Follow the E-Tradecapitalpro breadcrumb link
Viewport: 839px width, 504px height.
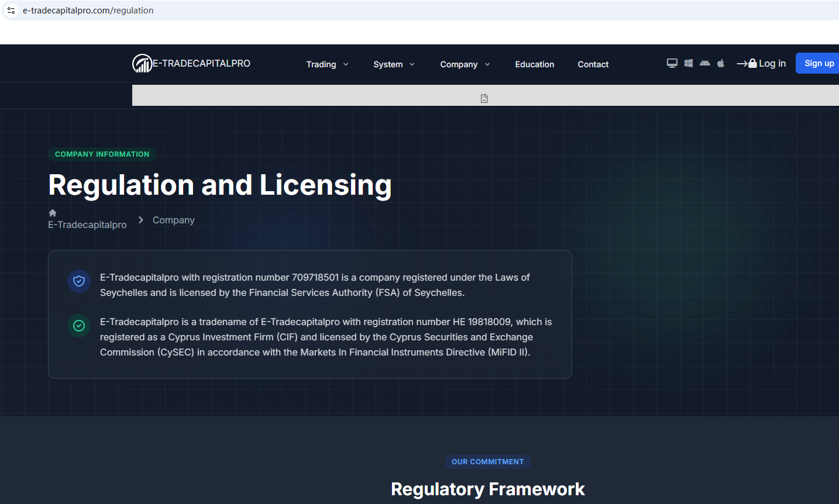click(87, 225)
